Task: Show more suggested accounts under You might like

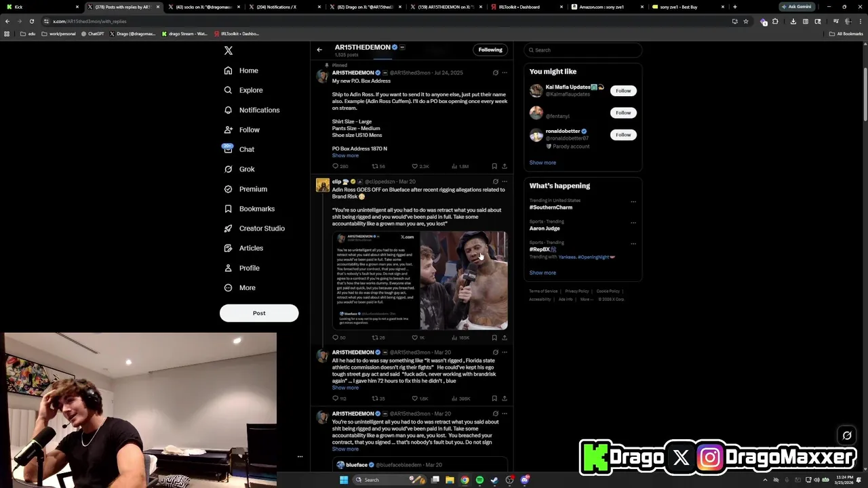Action: click(542, 163)
